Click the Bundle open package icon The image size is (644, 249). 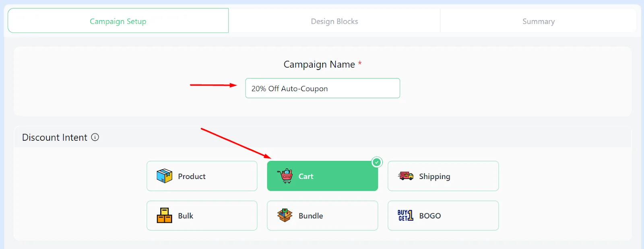pyautogui.click(x=285, y=216)
